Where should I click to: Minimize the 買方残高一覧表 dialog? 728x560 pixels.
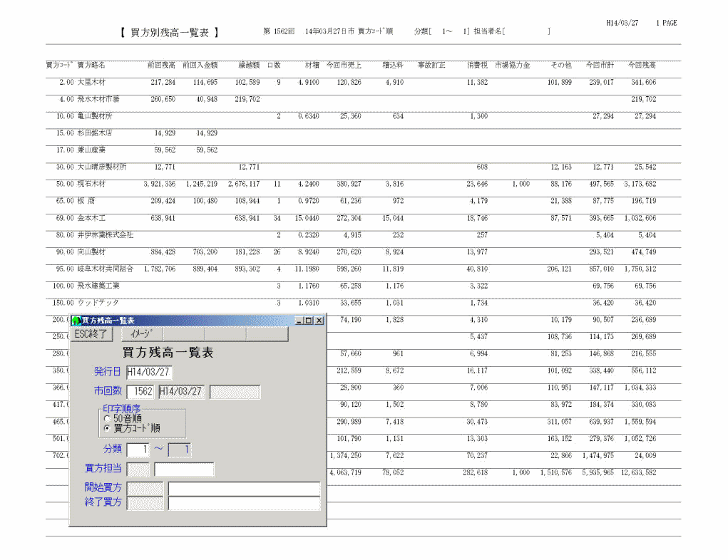(x=299, y=321)
